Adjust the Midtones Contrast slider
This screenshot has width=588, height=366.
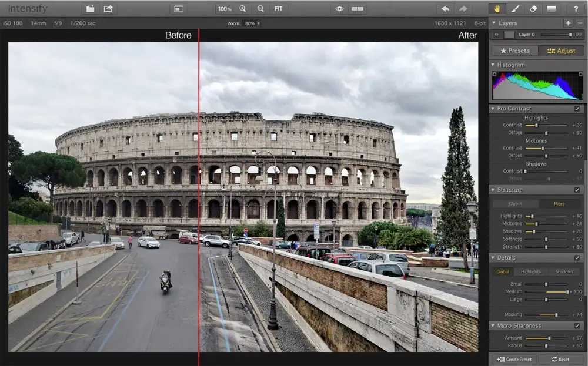tap(546, 148)
